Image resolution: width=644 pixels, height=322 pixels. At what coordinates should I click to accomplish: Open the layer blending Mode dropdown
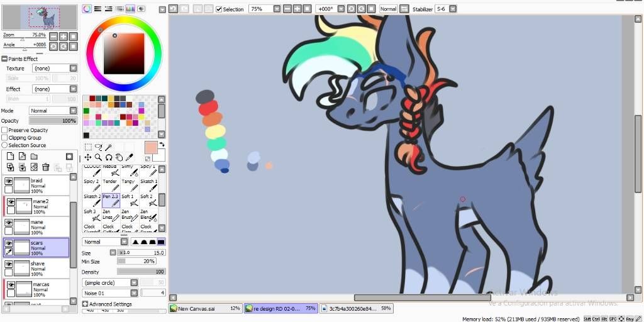[73, 111]
